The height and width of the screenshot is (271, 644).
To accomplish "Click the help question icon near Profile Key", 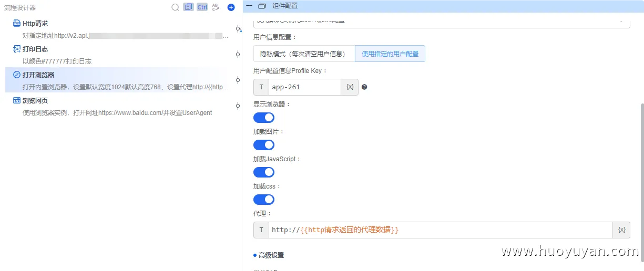I will pyautogui.click(x=364, y=87).
